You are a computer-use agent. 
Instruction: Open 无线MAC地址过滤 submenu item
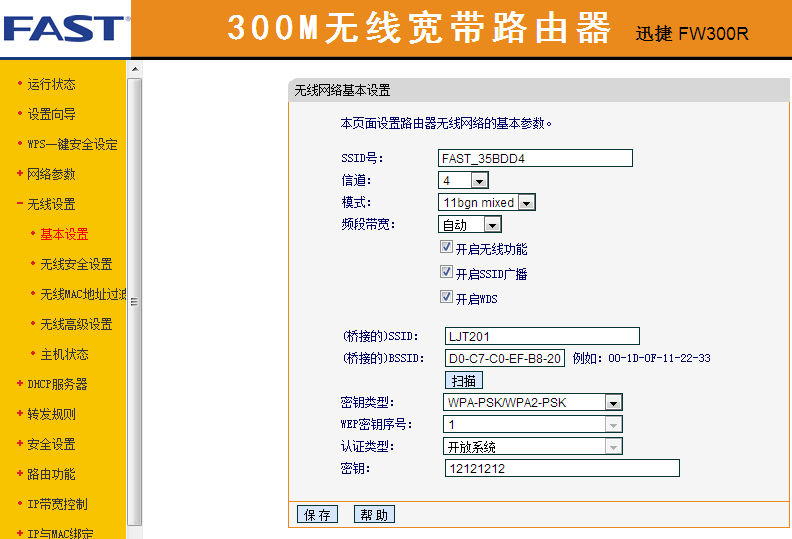coord(83,295)
